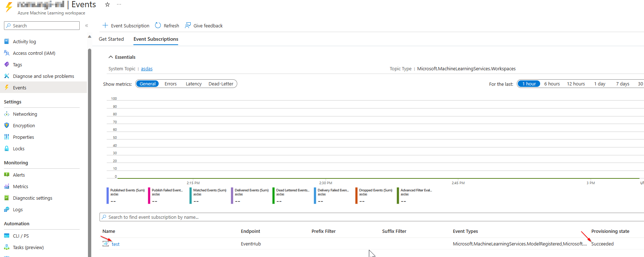Click the Succeeded provisioning state value

click(x=603, y=244)
